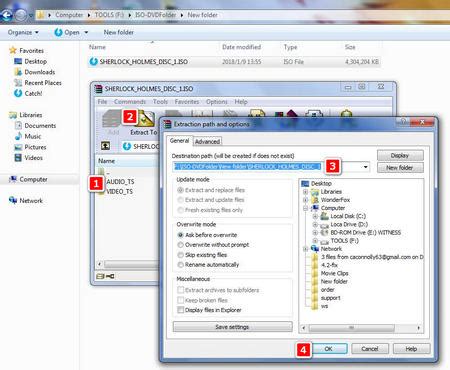Image resolution: width=450 pixels, height=370 pixels.
Task: Select Network in Explorer sidebar
Action: 26,201
